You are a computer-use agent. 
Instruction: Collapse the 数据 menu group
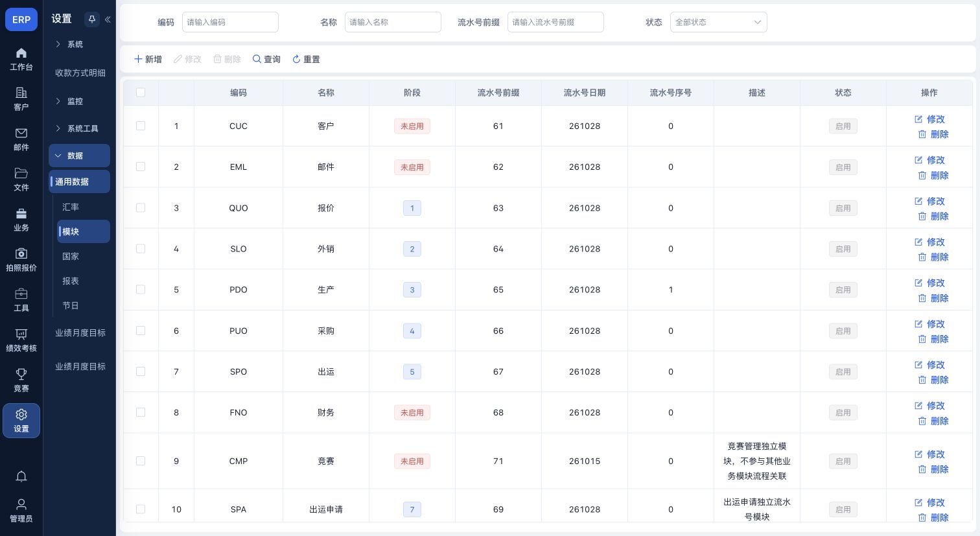point(79,156)
